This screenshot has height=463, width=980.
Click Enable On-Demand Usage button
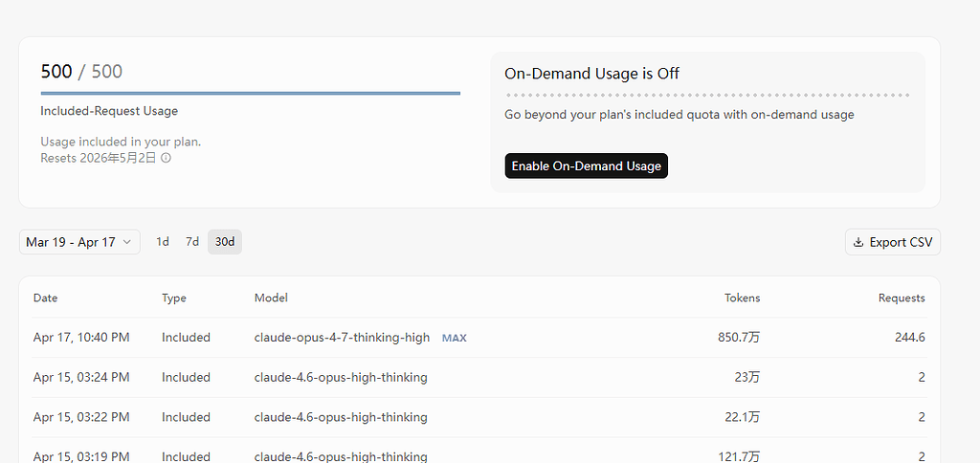(587, 166)
